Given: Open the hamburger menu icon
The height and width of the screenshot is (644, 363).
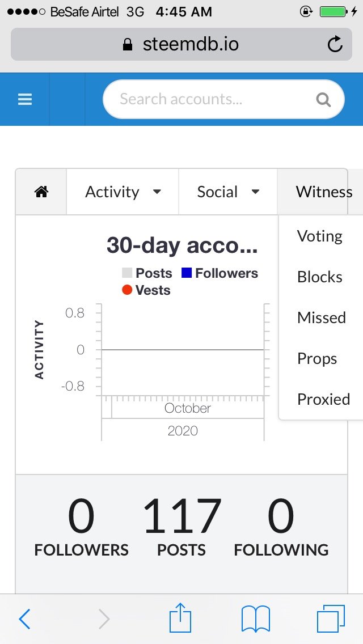Looking at the screenshot, I should tap(24, 99).
